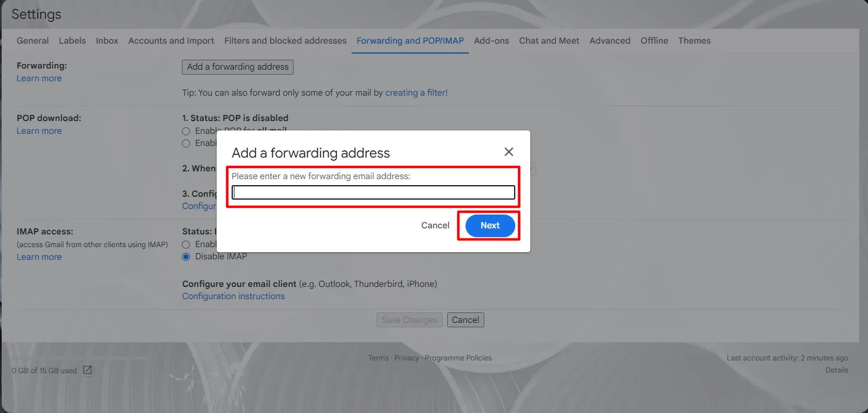Click the Add a forwarding address button
Viewport: 868px width, 413px height.
coord(238,67)
